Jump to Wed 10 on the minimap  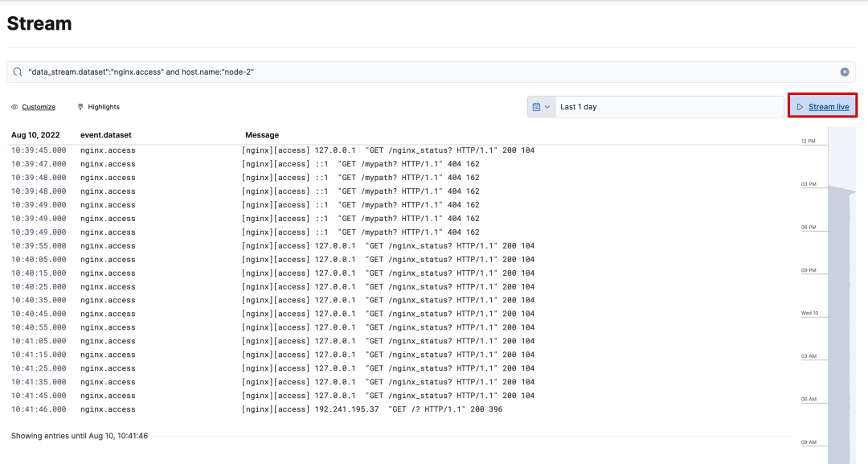[809, 314]
